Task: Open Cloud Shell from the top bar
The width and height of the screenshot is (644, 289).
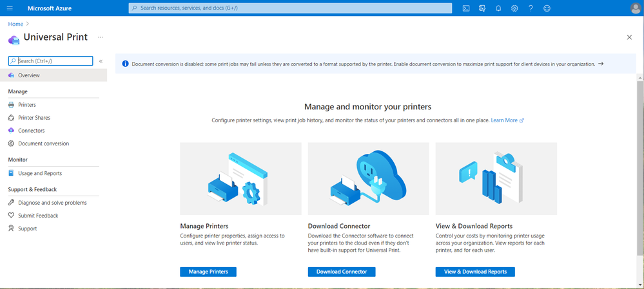Action: [x=466, y=8]
